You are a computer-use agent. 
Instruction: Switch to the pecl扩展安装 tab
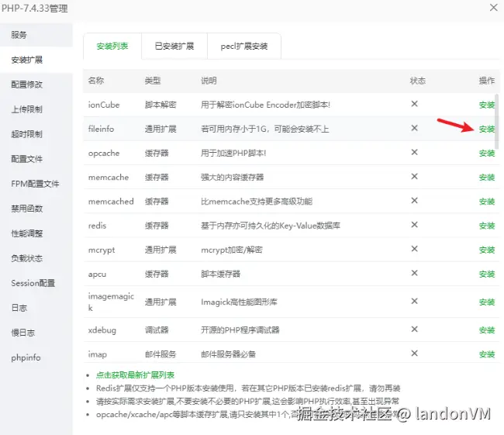244,47
